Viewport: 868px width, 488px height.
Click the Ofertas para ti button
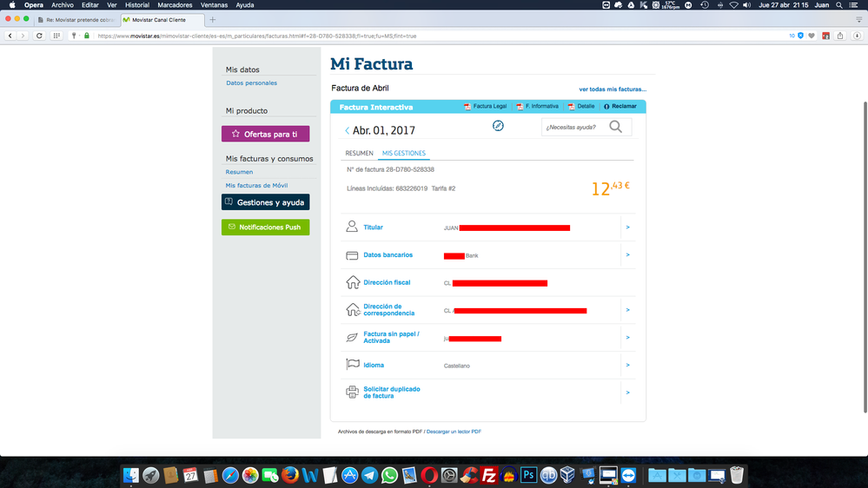pos(265,134)
